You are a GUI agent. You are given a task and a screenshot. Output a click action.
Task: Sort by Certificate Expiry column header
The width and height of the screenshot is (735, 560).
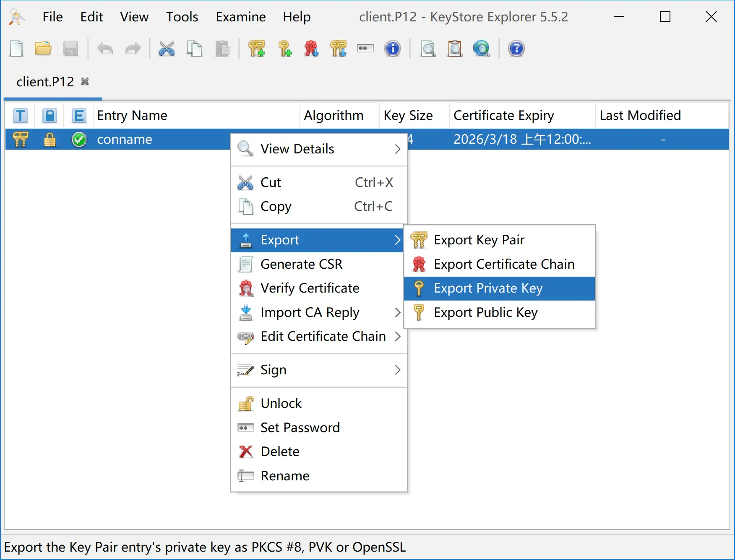[503, 115]
